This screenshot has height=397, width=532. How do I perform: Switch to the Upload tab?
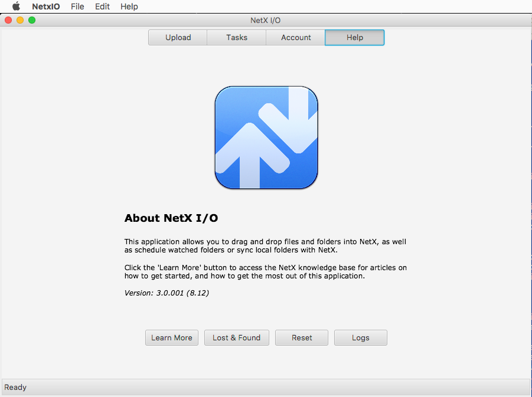click(178, 37)
